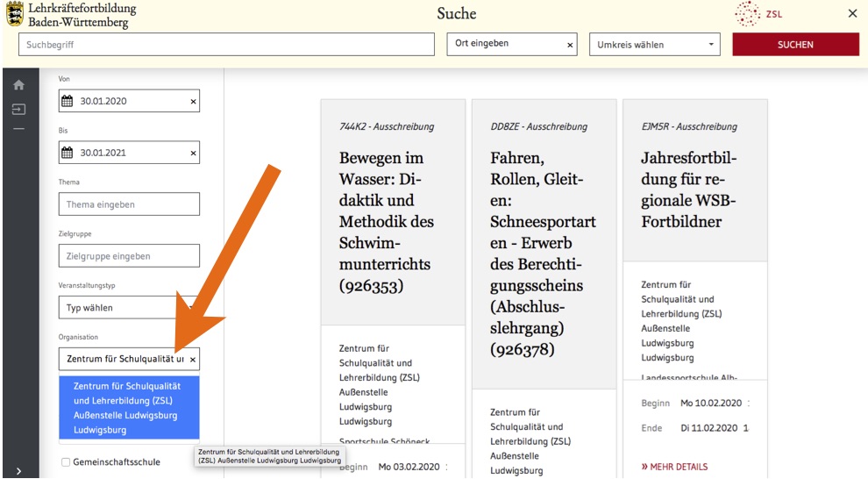868x479 pixels.
Task: Open the Bewegen im Wasser course card
Action: click(x=393, y=222)
